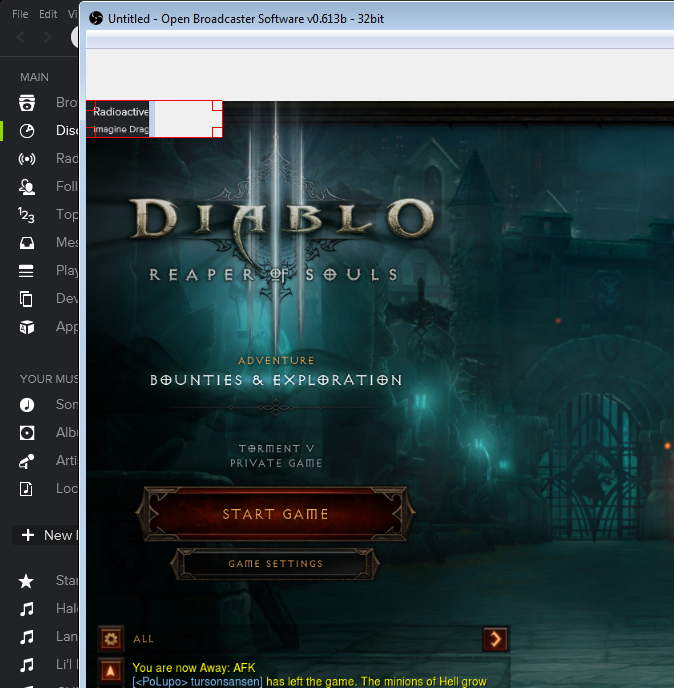Click 'TORMENT V' difficulty text
The width and height of the screenshot is (674, 688).
pyautogui.click(x=276, y=448)
